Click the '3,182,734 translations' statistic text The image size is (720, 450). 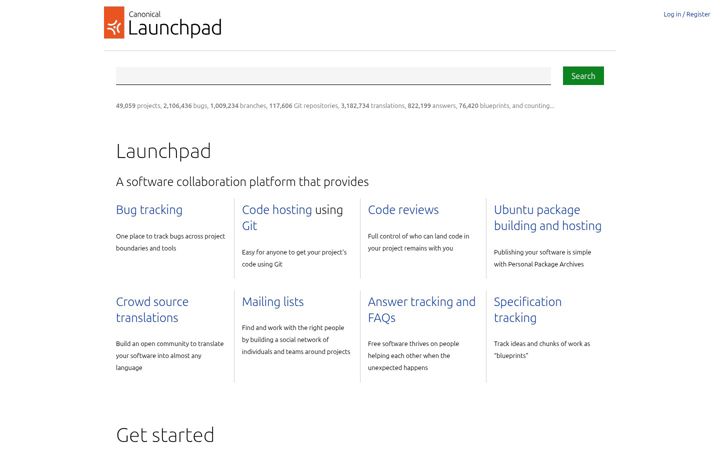(373, 106)
